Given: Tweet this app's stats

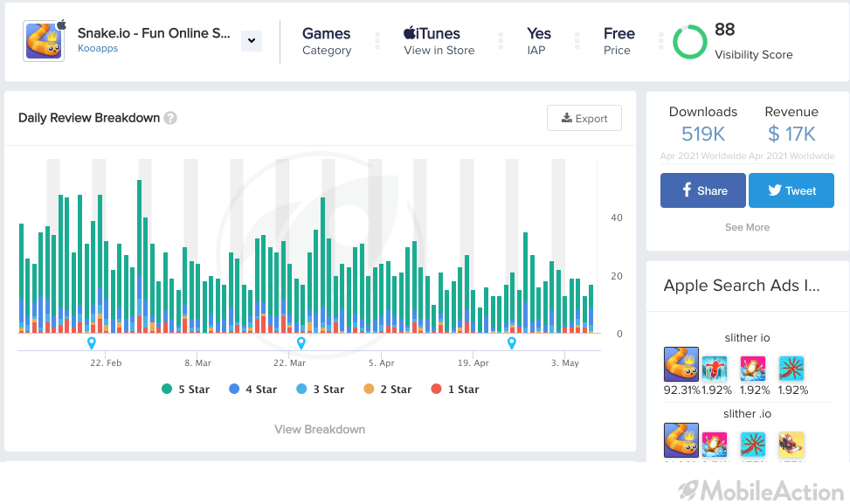Looking at the screenshot, I should pos(791,190).
